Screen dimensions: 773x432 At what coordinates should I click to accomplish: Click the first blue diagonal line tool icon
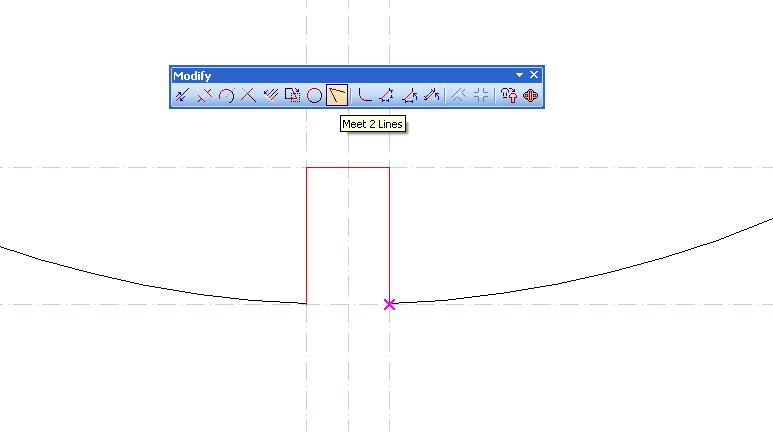[x=182, y=96]
